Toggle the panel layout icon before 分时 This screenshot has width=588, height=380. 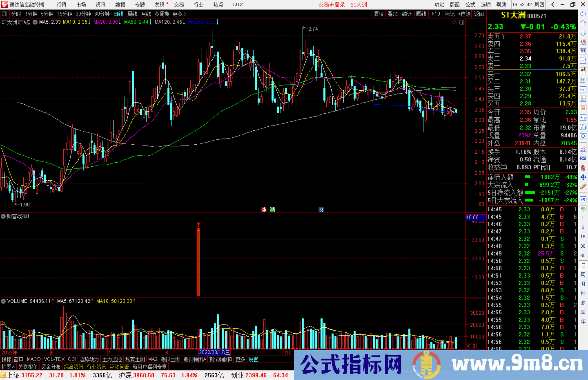[x=4, y=14]
